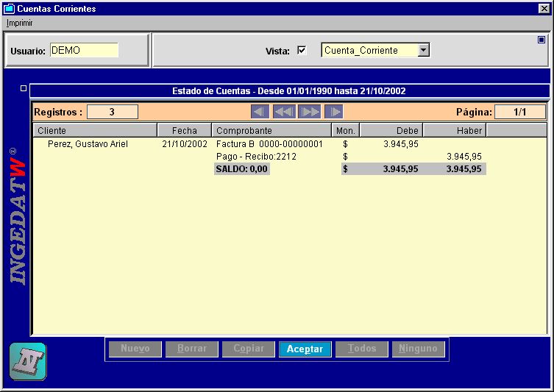Screen dimensions: 554x392
Task: Click the INGEDAT logo icon at bottom-left
Action: (28, 361)
